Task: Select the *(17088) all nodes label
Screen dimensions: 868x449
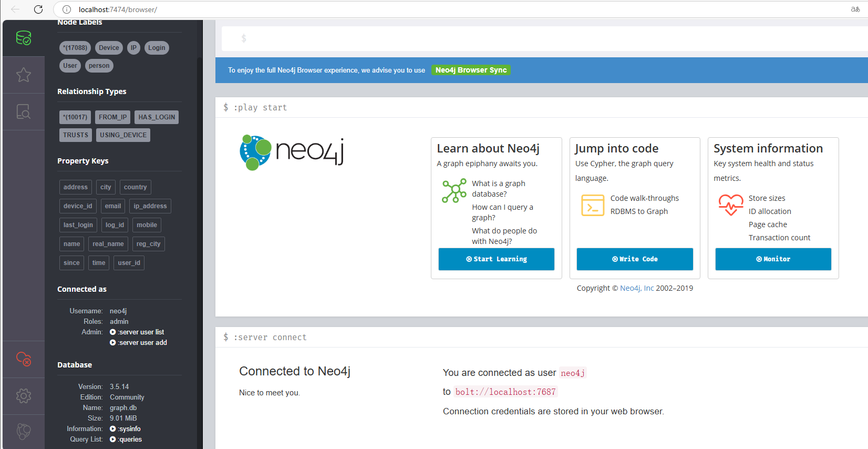Action: [75, 48]
